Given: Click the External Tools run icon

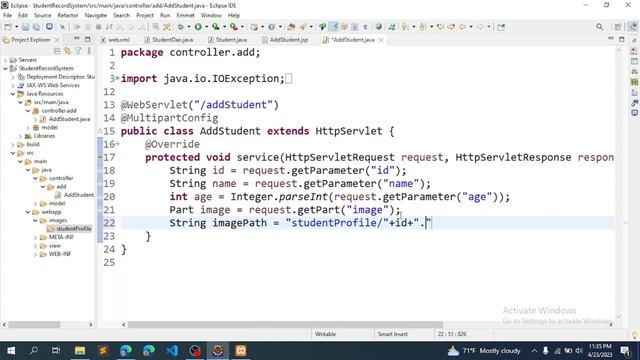Looking at the screenshot, I should tap(233, 27).
